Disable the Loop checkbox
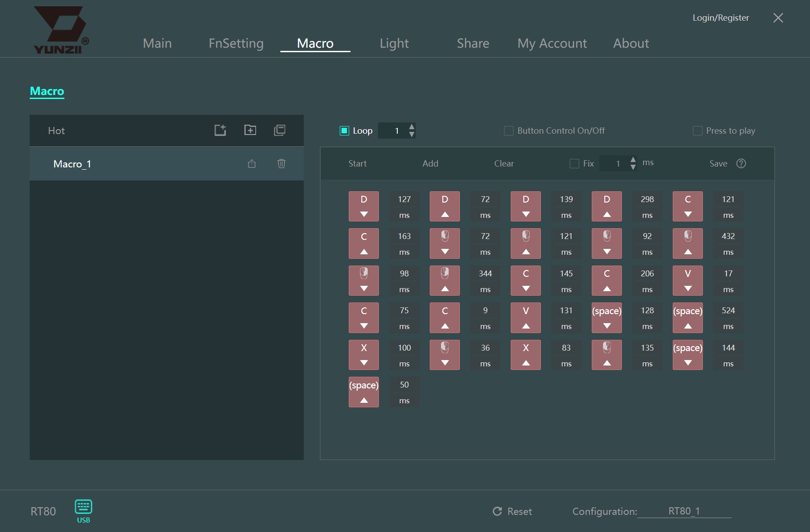The width and height of the screenshot is (810, 532). coord(344,131)
